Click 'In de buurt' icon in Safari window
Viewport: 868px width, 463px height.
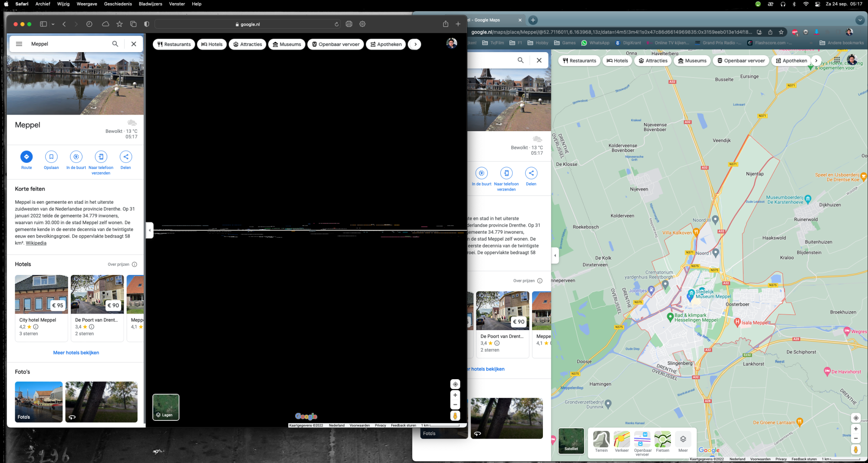click(76, 157)
